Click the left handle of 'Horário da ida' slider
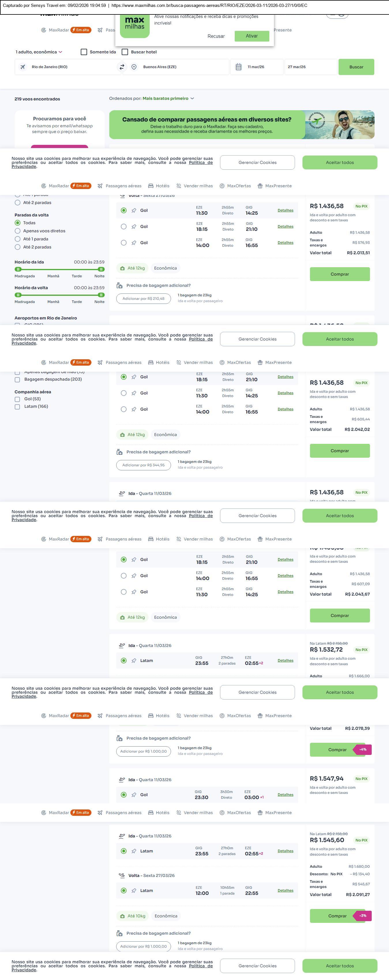Screen dimensions: 389x980 click(18, 269)
